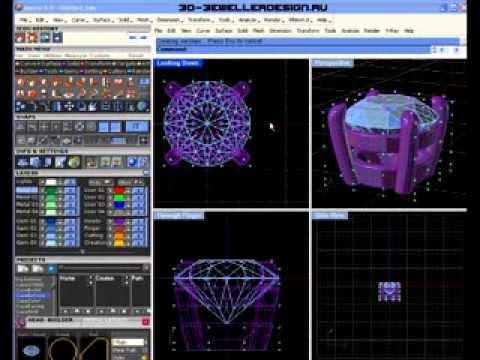
Task: Open the light cyan Gem 04 color swatch
Action: coord(51,243)
